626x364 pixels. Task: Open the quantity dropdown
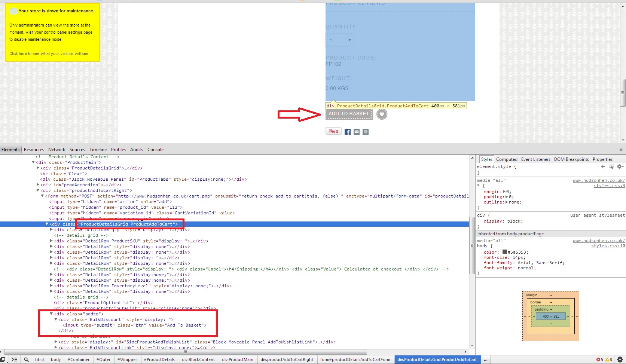340,40
